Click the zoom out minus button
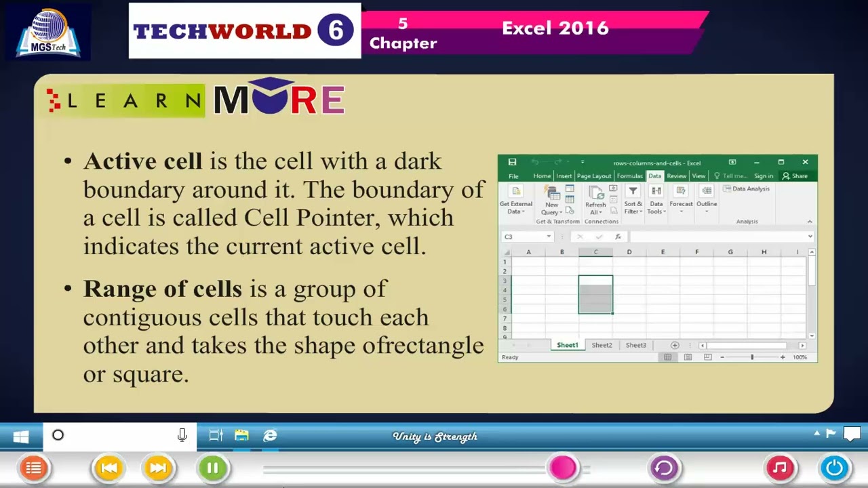 722,357
